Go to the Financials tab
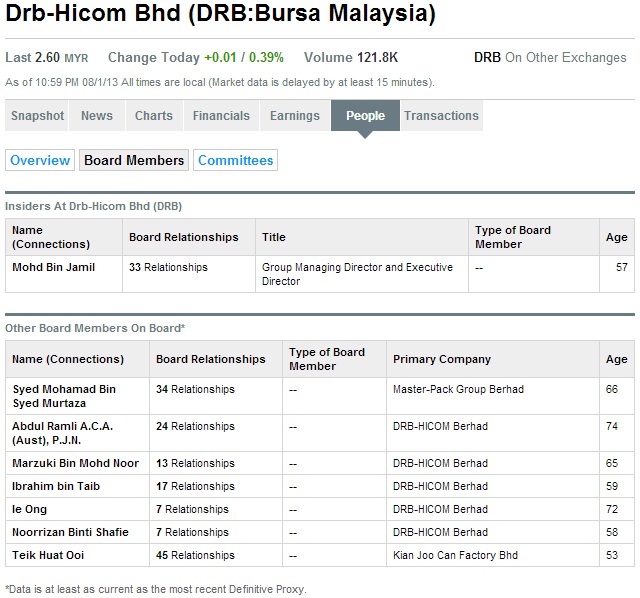 coord(221,116)
